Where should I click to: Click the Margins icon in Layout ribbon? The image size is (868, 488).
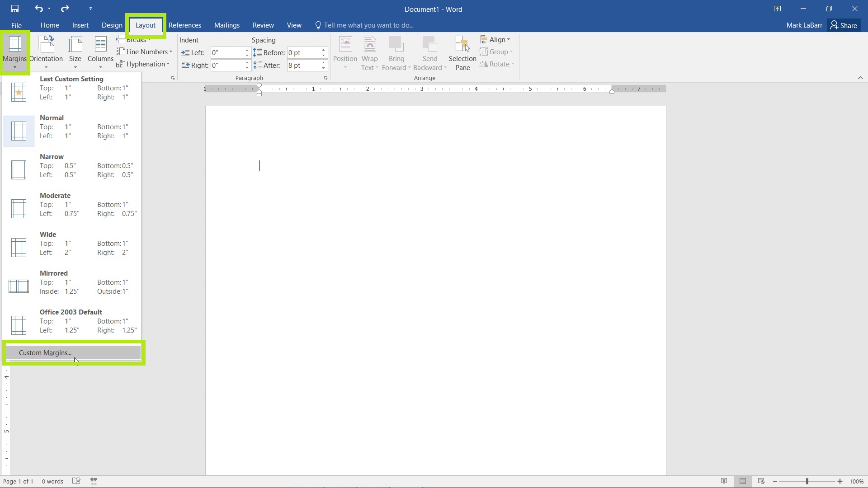point(14,51)
